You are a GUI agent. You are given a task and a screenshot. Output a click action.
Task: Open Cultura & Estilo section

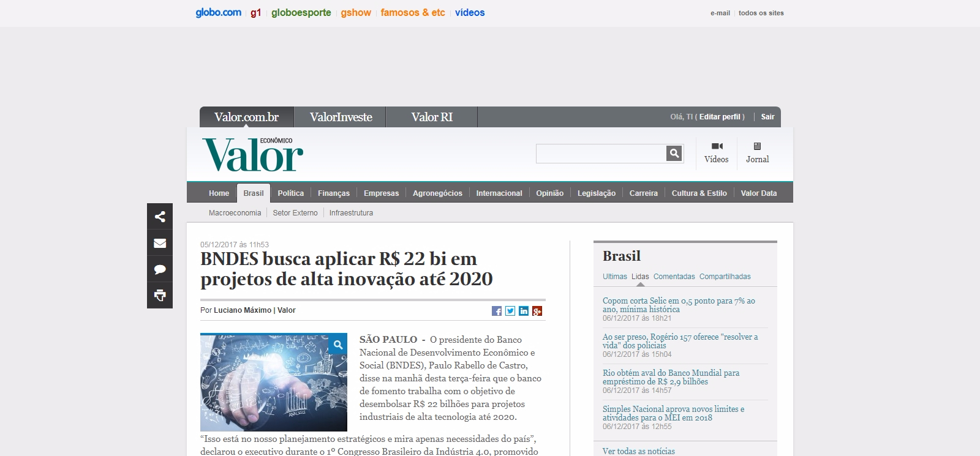point(699,193)
